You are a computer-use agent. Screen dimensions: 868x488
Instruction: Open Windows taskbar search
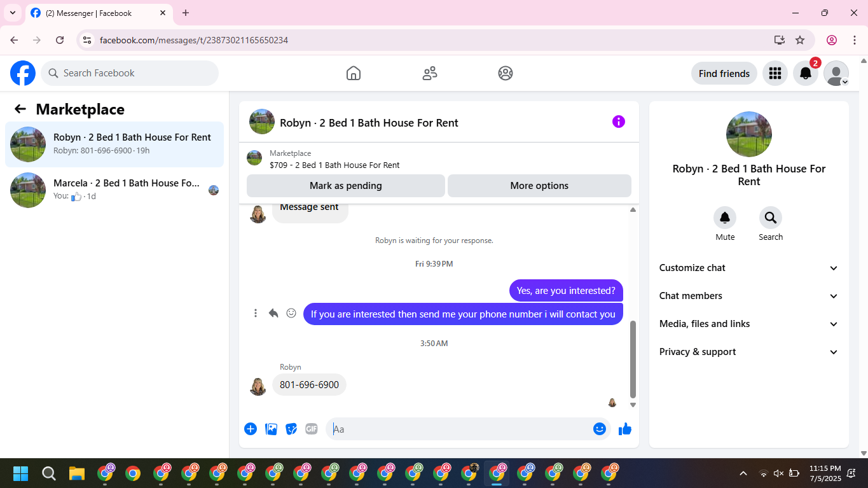click(x=48, y=473)
